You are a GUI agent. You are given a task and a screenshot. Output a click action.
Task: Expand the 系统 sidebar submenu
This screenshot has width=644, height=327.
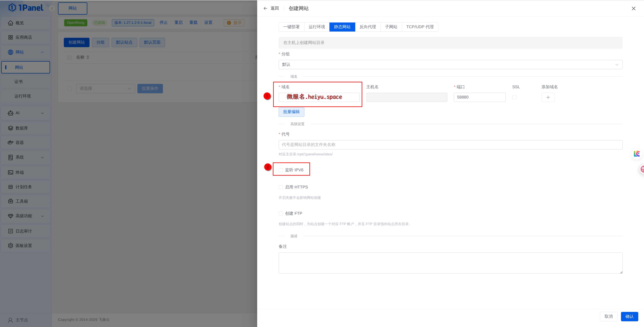coord(42,158)
